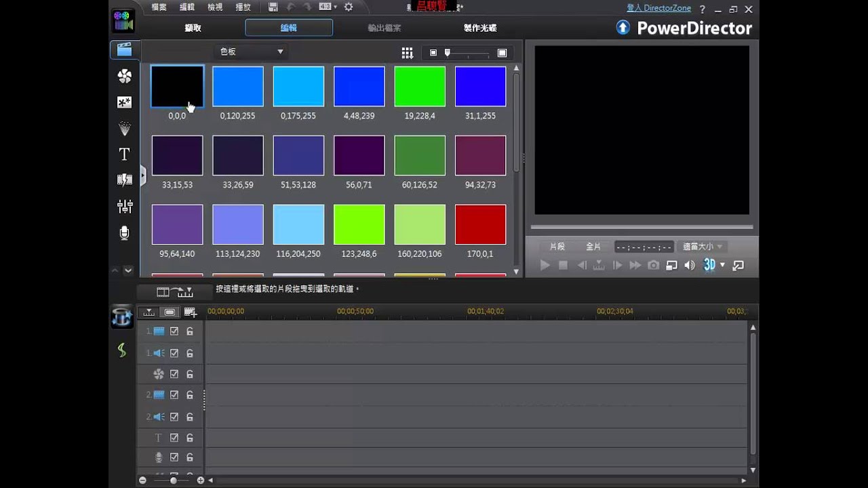This screenshot has height=488, width=868.
Task: Click the 登入 DirectorZone link
Action: 658,8
